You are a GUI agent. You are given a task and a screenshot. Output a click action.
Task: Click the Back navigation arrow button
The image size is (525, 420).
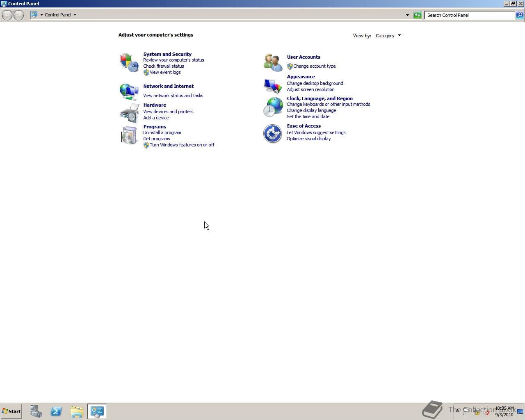(x=7, y=15)
